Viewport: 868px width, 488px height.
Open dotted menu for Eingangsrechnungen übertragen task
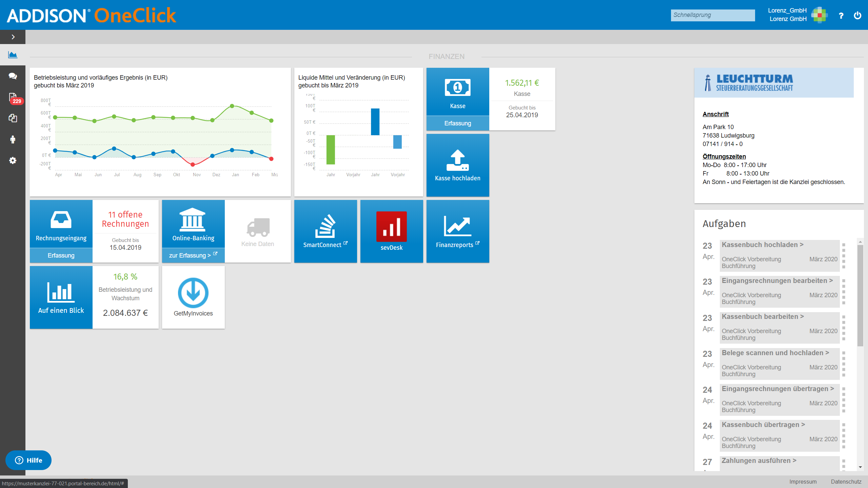point(844,400)
